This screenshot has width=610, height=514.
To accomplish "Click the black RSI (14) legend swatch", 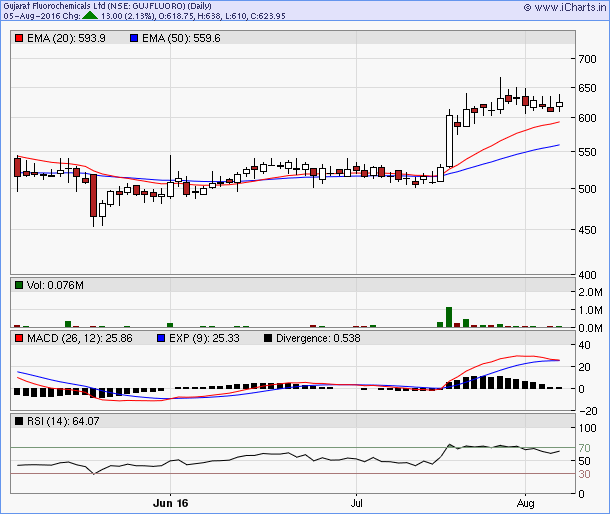I will coord(19,421).
